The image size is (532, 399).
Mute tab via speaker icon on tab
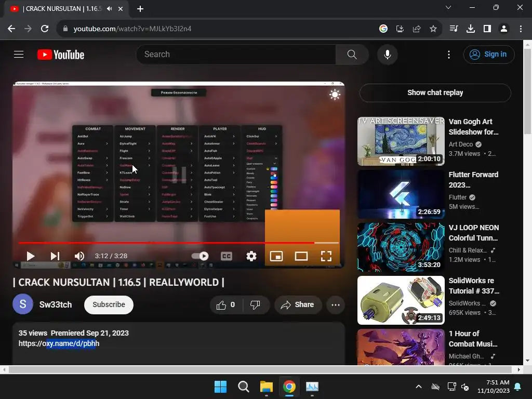[109, 9]
